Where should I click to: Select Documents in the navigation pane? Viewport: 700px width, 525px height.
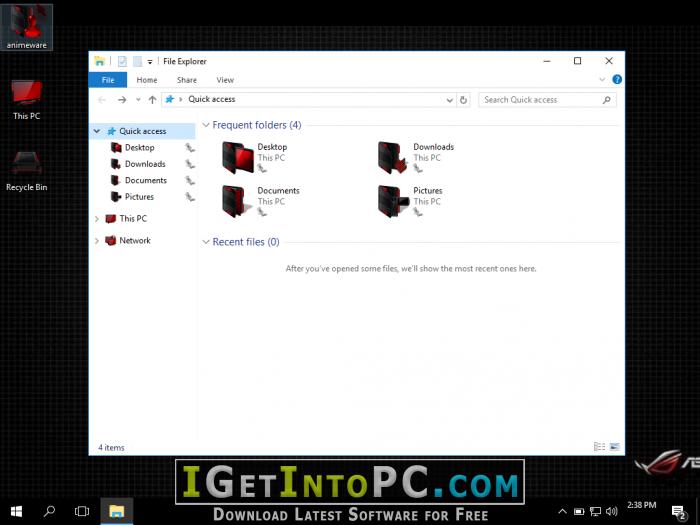pyautogui.click(x=146, y=180)
